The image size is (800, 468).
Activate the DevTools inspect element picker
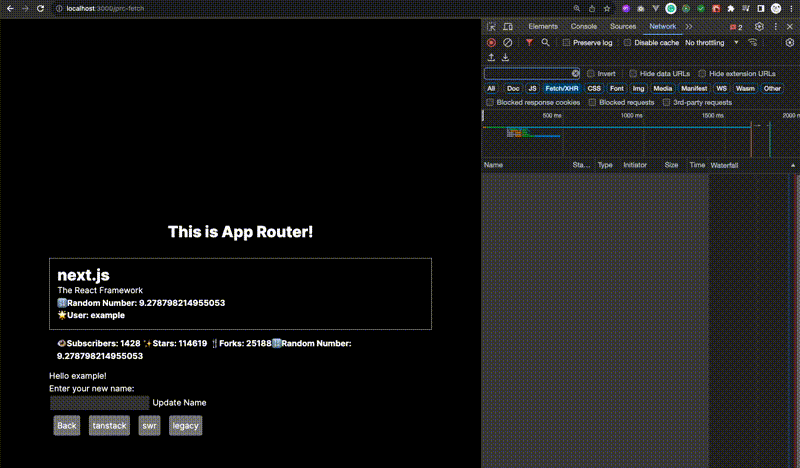pos(491,27)
